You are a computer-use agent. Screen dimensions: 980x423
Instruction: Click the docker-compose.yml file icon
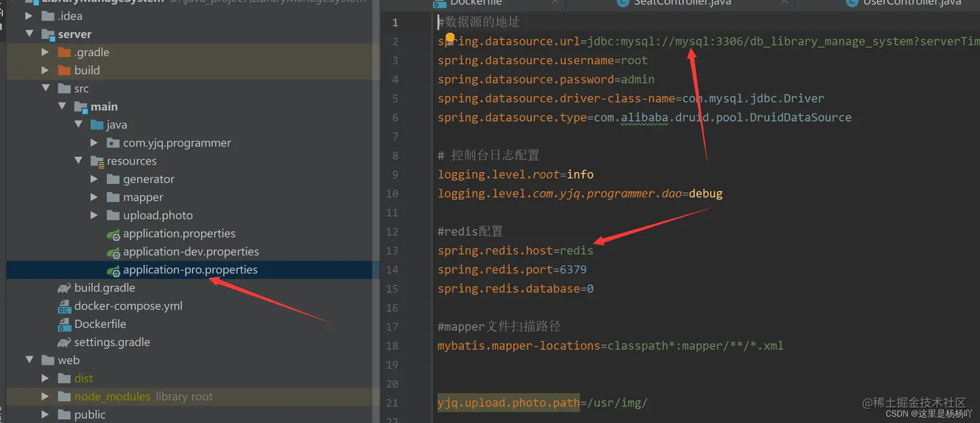tap(64, 306)
